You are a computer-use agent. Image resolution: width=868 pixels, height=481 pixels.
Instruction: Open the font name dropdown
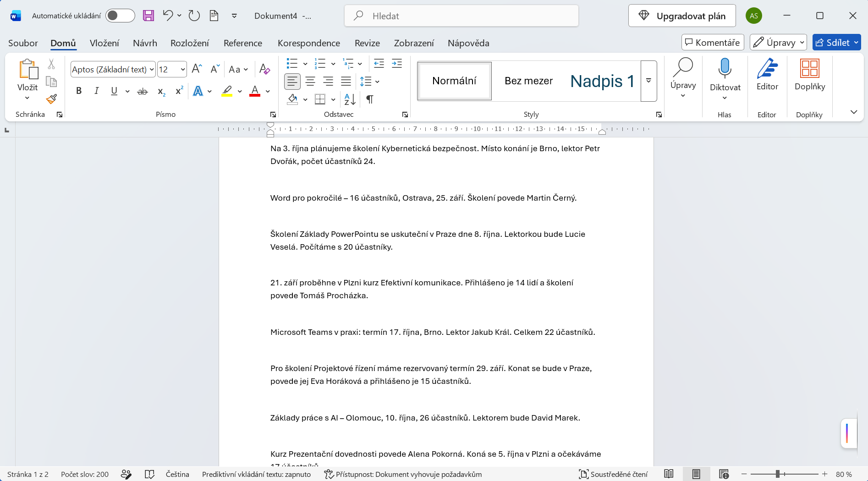[x=152, y=69]
